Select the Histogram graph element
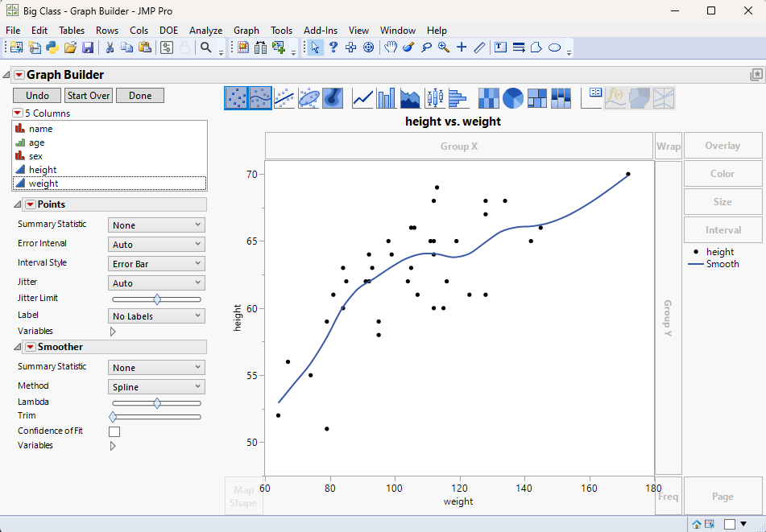The height and width of the screenshot is (532, 766). pos(458,98)
